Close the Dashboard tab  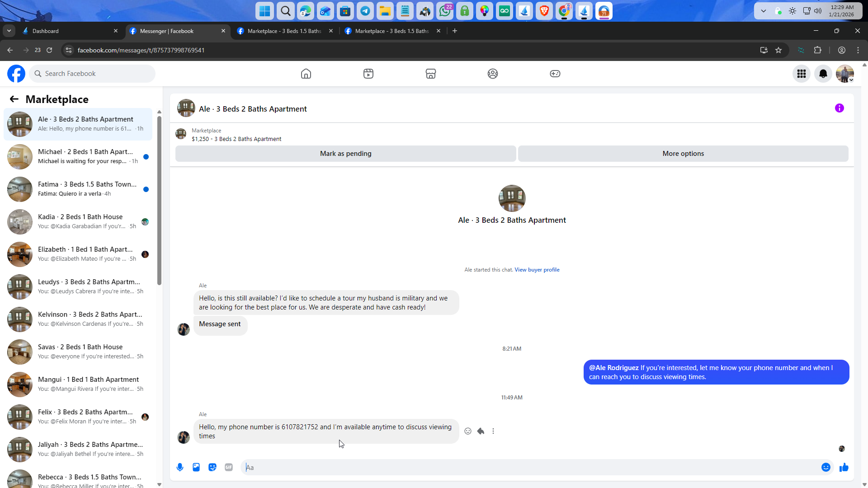tap(116, 31)
